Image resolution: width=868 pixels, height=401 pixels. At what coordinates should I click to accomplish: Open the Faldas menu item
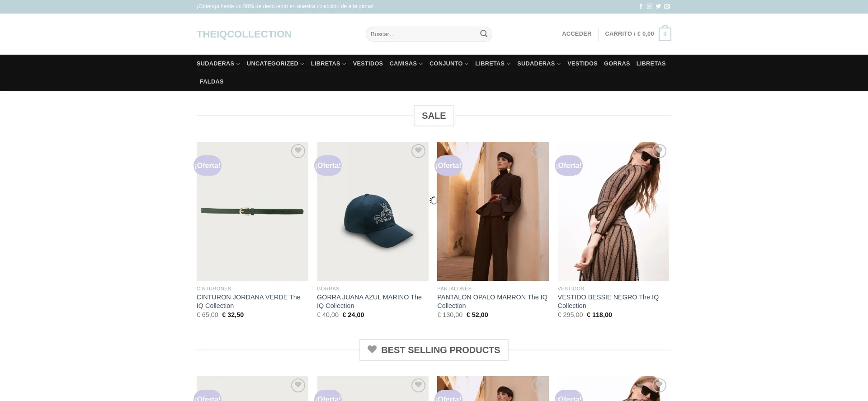212,82
